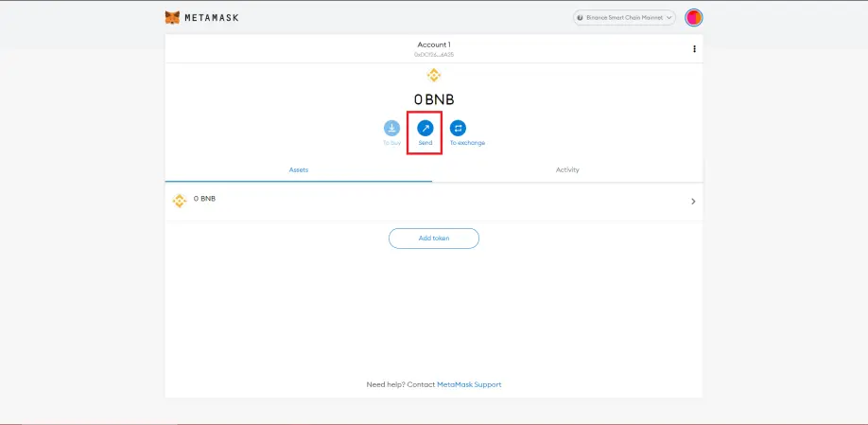
Task: Open the three-dot account options menu
Action: (694, 49)
